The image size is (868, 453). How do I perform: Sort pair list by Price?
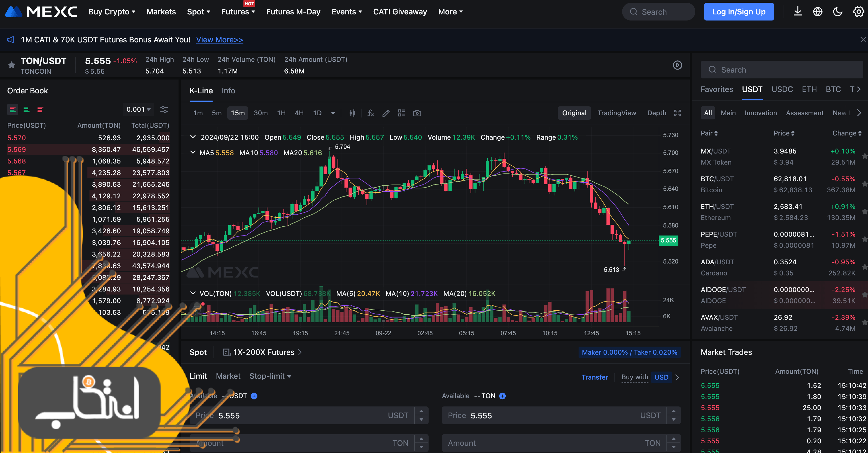[784, 133]
